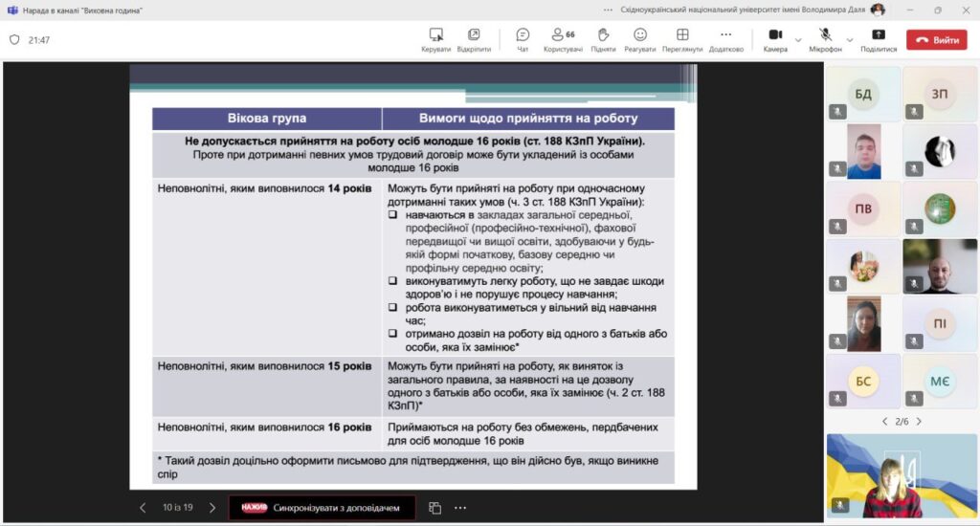The width and height of the screenshot is (980, 526).
Task: Expand the camera options arrow
Action: [x=798, y=40]
